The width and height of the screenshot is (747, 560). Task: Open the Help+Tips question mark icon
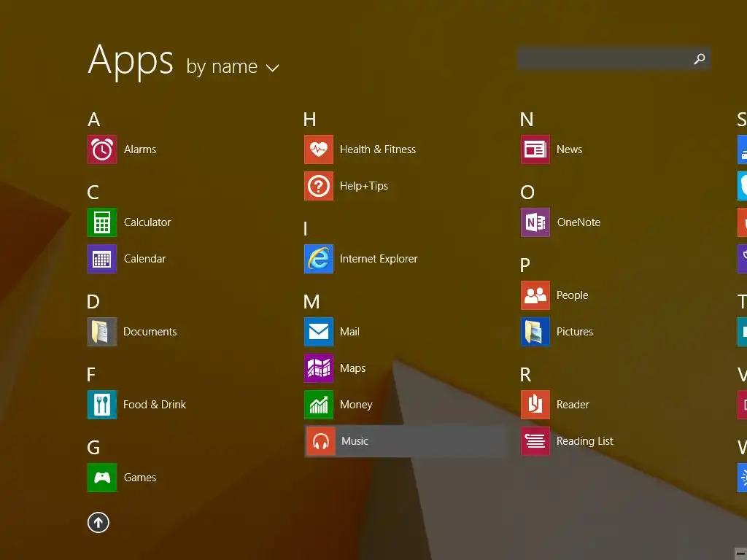pos(319,186)
